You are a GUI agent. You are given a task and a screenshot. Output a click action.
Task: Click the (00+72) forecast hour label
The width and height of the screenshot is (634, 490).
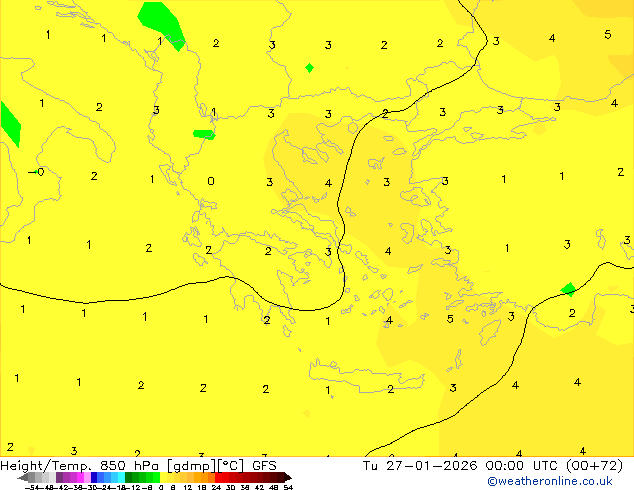pyautogui.click(x=592, y=465)
